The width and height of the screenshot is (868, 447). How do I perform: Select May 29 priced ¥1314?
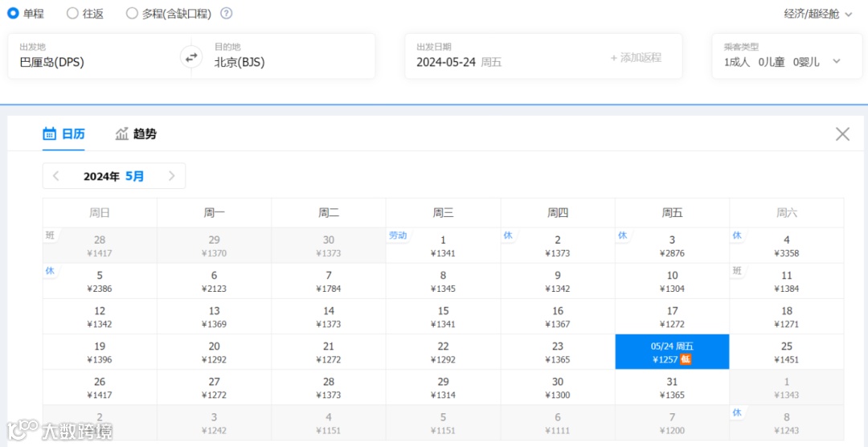[x=444, y=388]
